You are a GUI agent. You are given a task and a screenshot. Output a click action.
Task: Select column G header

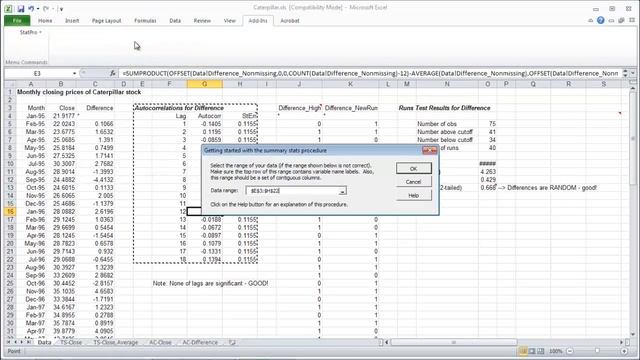click(204, 84)
